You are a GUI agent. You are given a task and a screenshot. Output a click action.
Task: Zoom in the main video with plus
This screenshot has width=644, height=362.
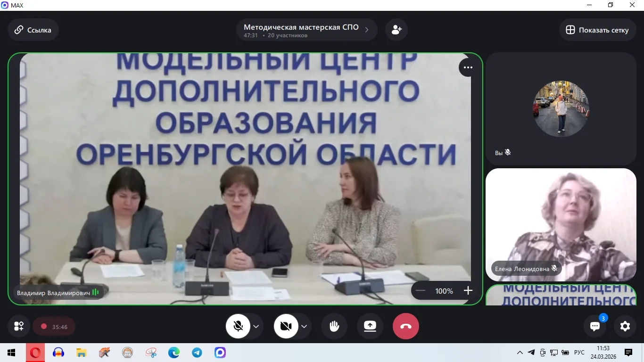coord(468,291)
